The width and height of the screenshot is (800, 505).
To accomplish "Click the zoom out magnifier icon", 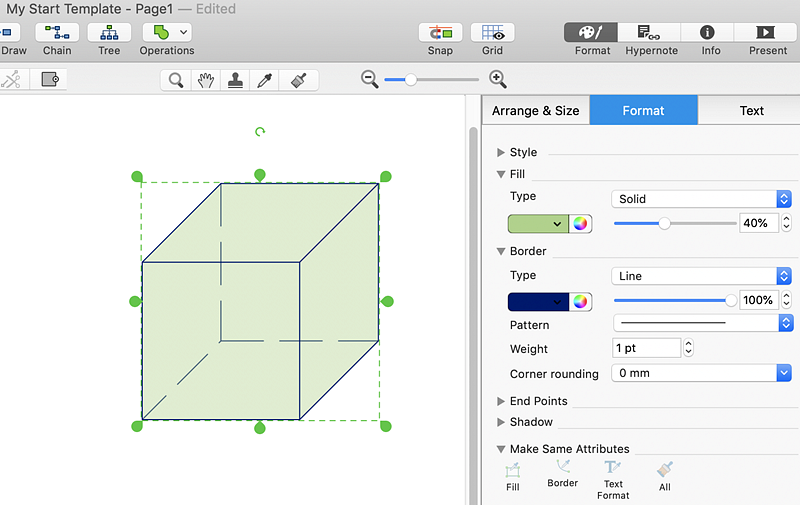I will tap(370, 79).
